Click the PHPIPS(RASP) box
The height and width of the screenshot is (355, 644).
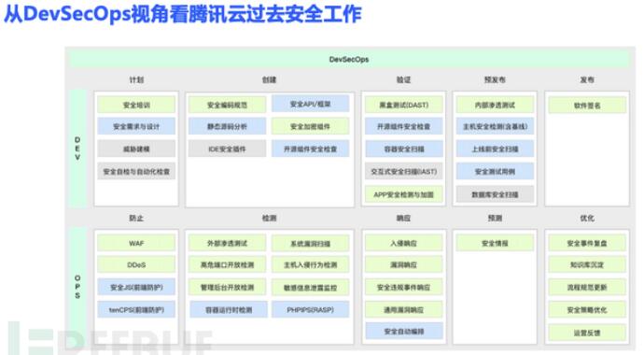[311, 309]
